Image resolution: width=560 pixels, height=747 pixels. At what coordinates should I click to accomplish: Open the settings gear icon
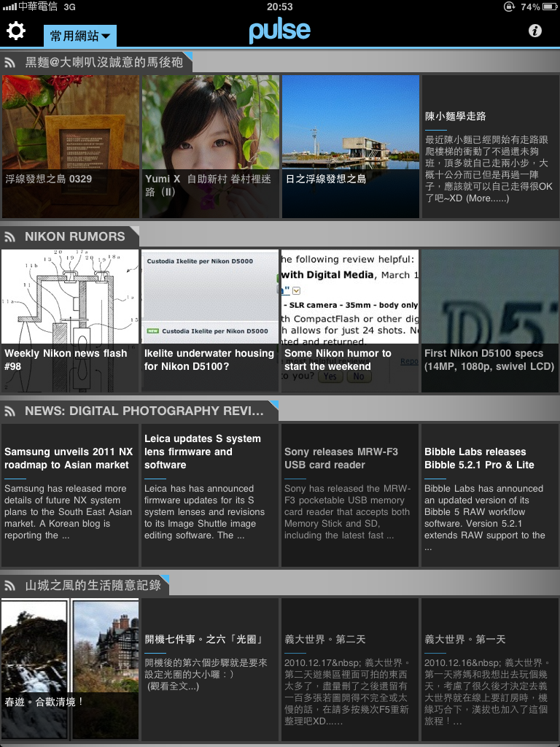[x=16, y=31]
